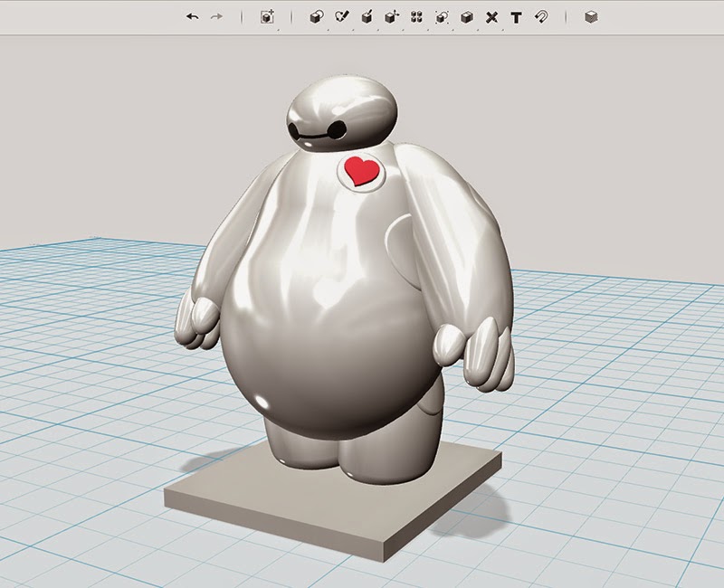
Task: Select the square base plate
Action: 332,501
